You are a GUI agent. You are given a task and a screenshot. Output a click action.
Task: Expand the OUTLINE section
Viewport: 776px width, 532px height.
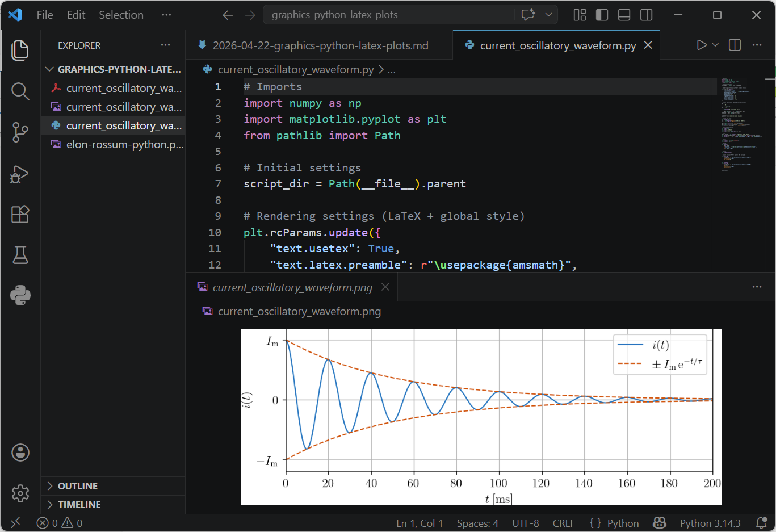click(x=77, y=486)
